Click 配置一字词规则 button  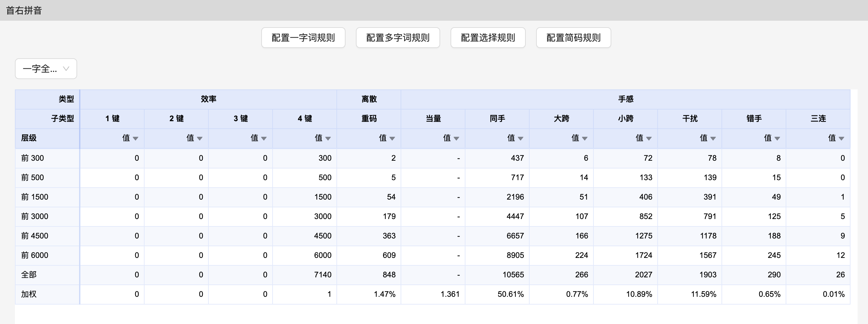tap(303, 38)
